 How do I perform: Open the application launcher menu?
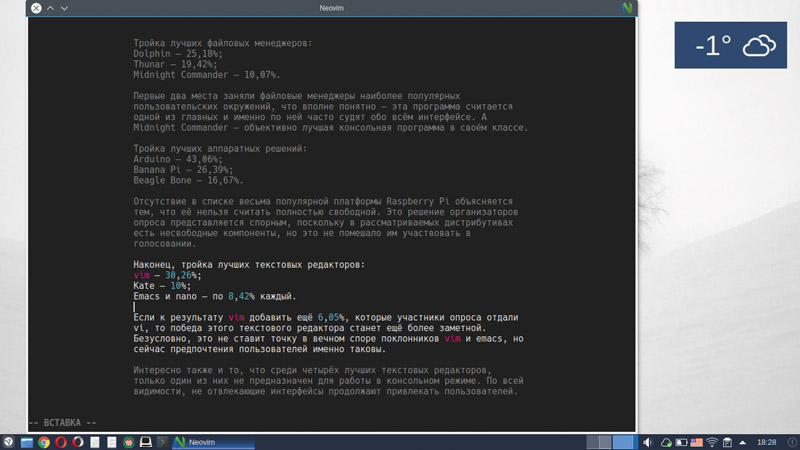click(9, 442)
